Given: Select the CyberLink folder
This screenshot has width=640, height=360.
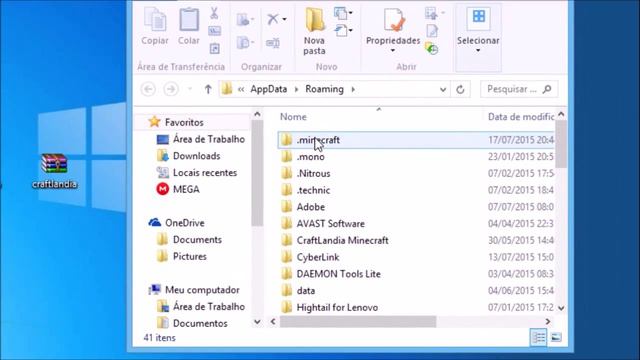Looking at the screenshot, I should pyautogui.click(x=318, y=257).
